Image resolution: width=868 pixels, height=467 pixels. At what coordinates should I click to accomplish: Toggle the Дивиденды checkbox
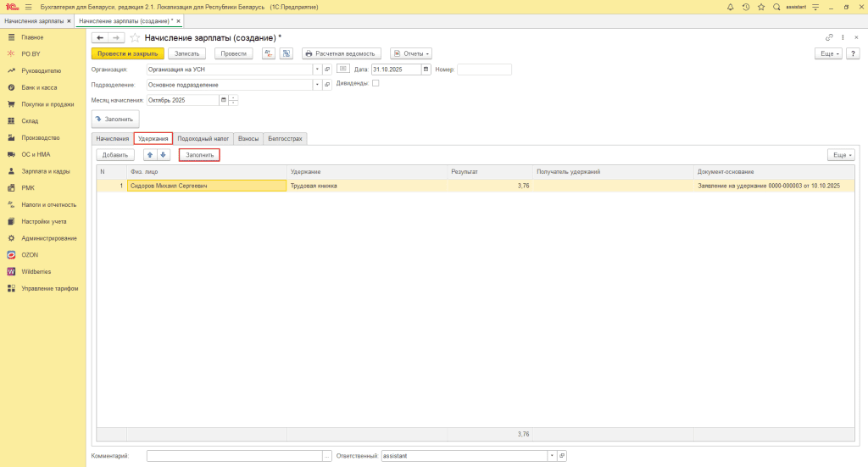(376, 84)
